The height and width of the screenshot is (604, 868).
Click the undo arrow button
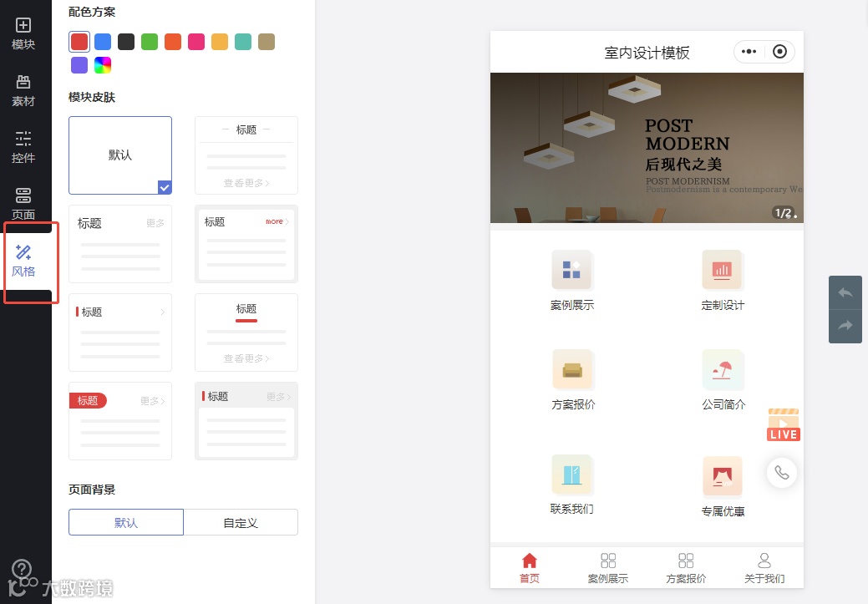tap(845, 292)
